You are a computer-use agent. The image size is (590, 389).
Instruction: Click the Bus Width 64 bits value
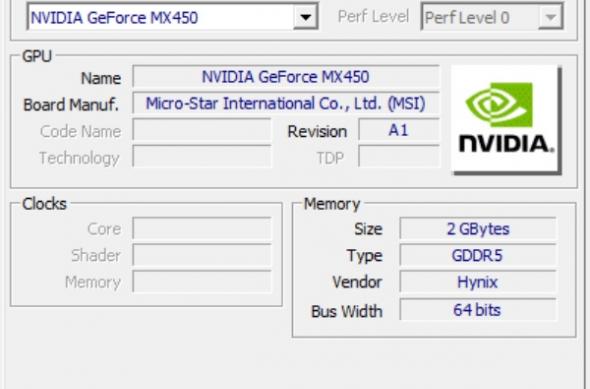click(x=478, y=310)
